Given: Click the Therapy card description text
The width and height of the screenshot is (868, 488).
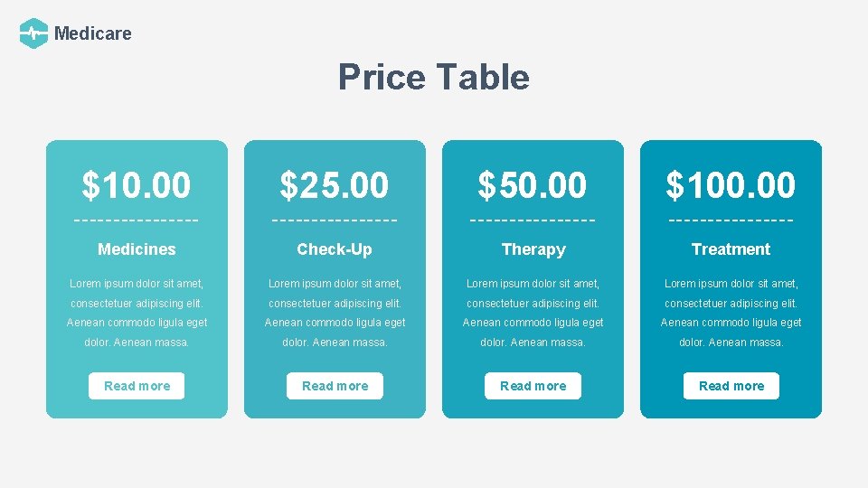Looking at the screenshot, I should click(533, 313).
